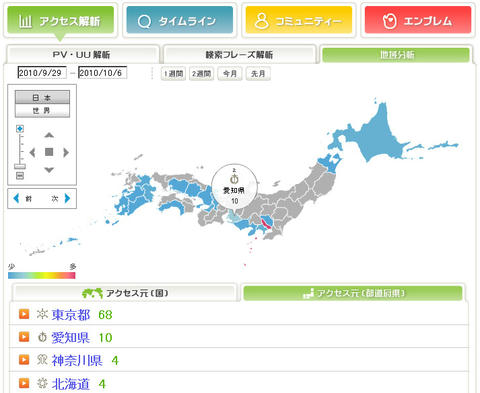Image resolution: width=480 pixels, height=393 pixels.
Task: Click the 北海道 emblem icon
Action: 42,383
